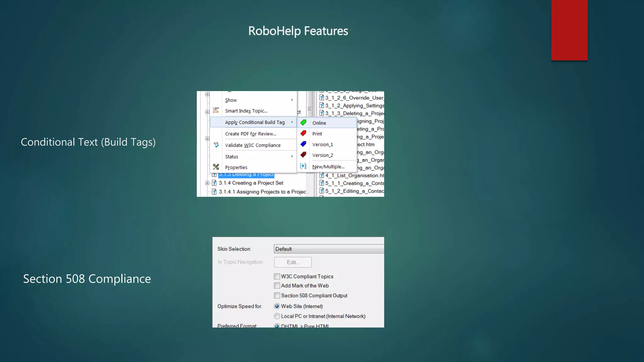
Task: Apply the Version_1 build tag
Action: (x=327, y=144)
